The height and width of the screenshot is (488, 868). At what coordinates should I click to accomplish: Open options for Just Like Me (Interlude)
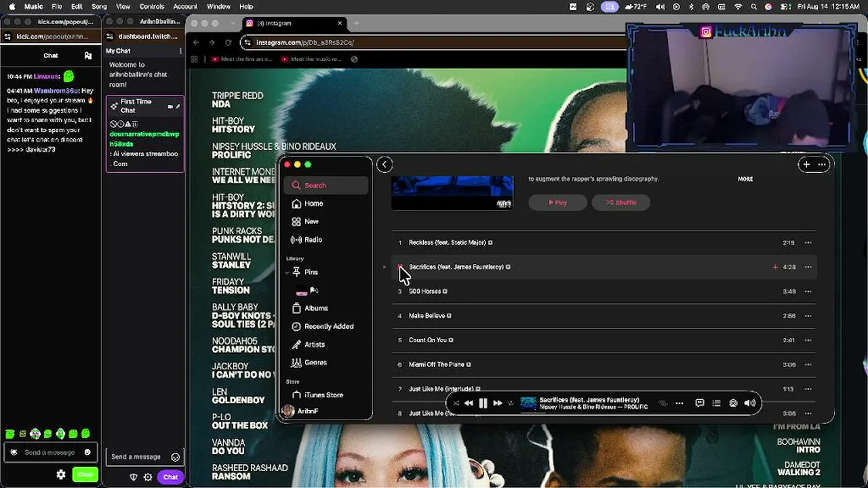pos(808,389)
